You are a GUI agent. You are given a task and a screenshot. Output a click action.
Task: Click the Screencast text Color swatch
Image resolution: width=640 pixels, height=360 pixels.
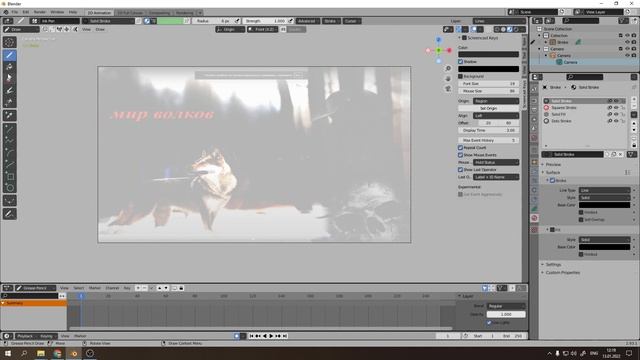(x=489, y=54)
